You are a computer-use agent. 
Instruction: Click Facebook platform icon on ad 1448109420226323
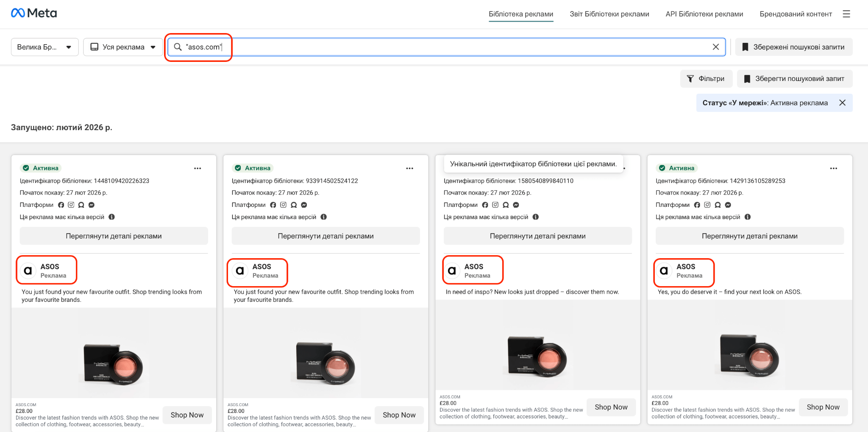61,205
